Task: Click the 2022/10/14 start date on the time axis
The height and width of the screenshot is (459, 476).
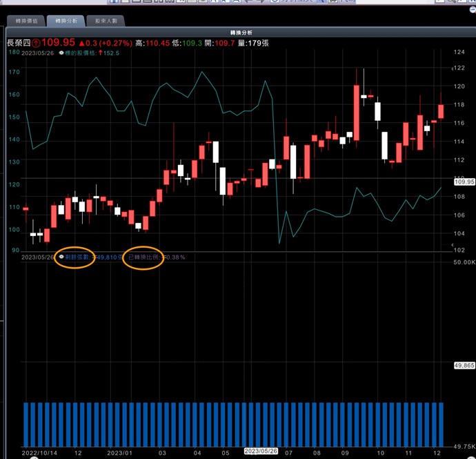Action: click(x=39, y=451)
